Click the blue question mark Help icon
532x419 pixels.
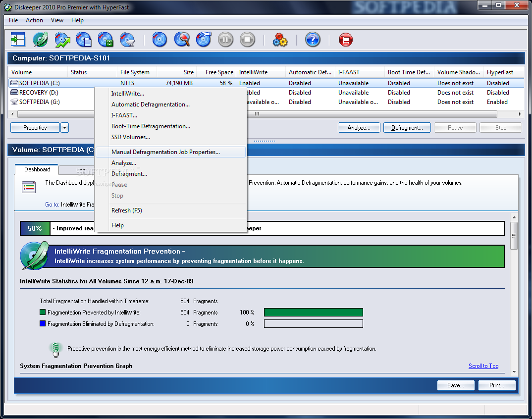(x=313, y=40)
